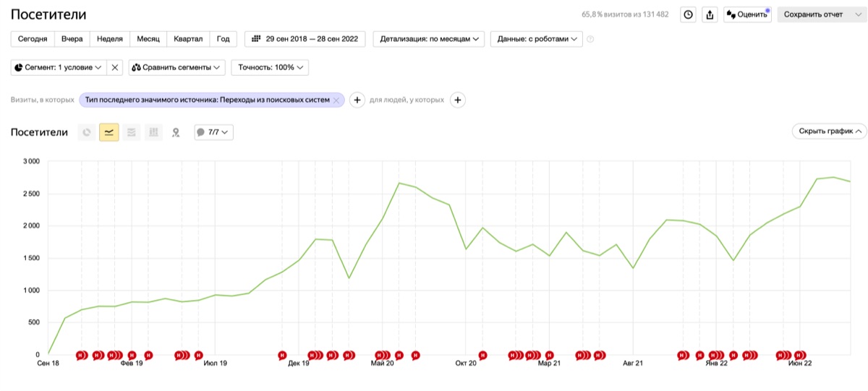Viewport: 868px width, 391px height.
Task: Click the lone chart note marker above Мар 21
Action: click(550, 356)
